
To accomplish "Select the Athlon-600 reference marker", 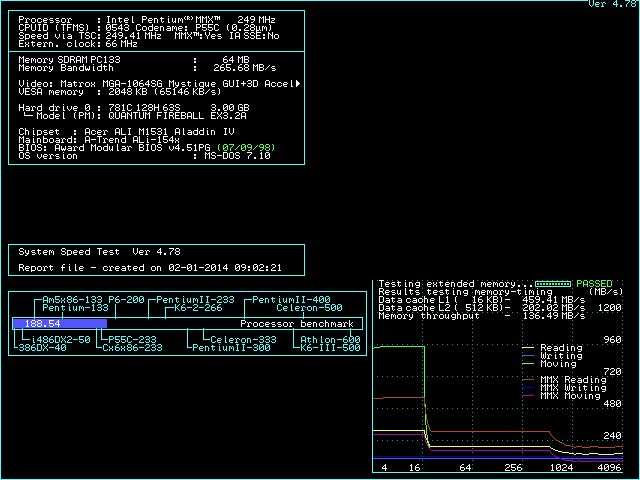I will tap(330, 340).
